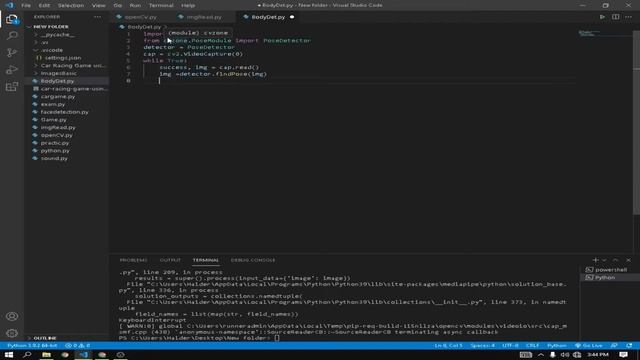Run Python file using the play icon

pyautogui.click(x=602, y=17)
